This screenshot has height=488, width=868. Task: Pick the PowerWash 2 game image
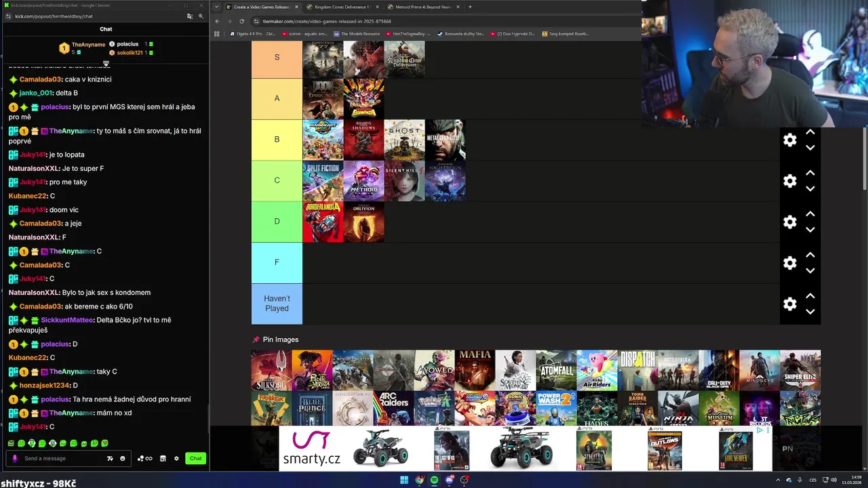[556, 409]
